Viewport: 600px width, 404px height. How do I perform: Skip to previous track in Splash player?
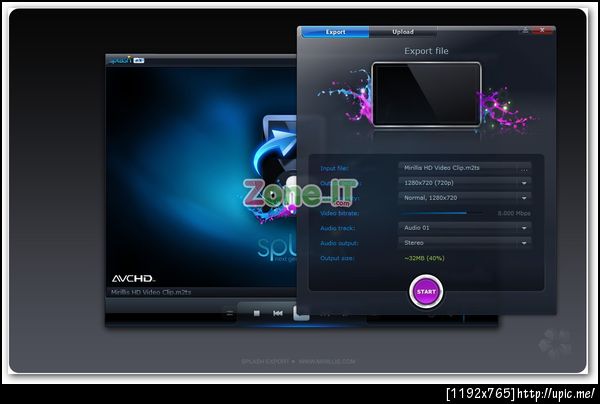coord(278,313)
